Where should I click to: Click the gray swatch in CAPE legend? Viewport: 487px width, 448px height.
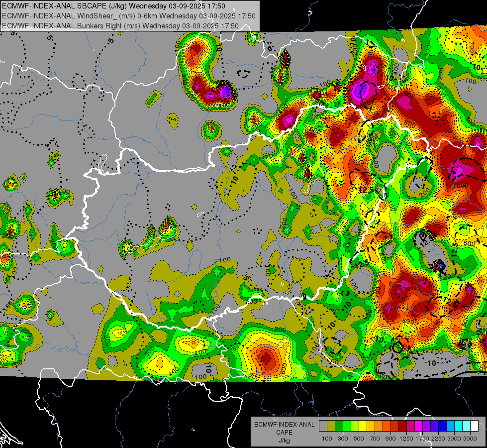[323, 426]
